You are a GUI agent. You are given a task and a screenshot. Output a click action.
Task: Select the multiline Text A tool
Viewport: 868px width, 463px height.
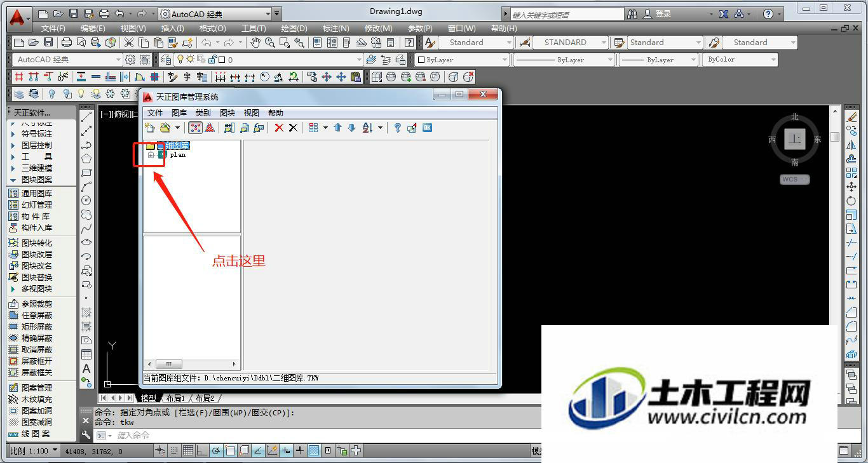(x=86, y=368)
